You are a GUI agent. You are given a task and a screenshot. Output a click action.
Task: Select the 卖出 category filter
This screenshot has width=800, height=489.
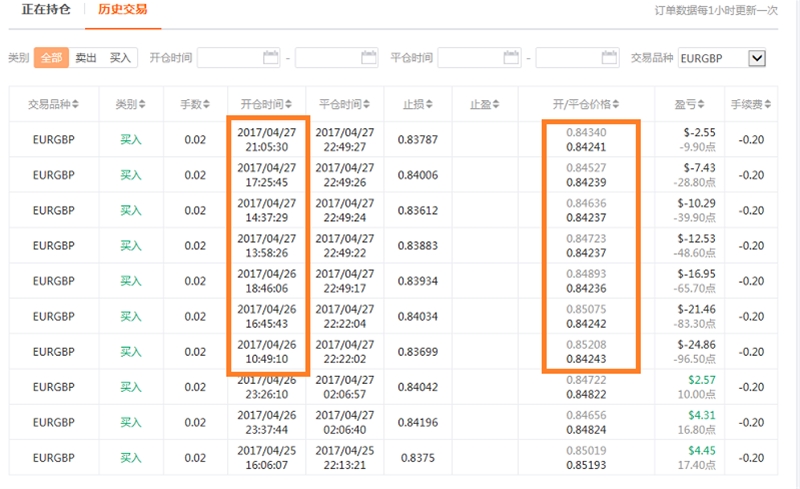pos(86,58)
